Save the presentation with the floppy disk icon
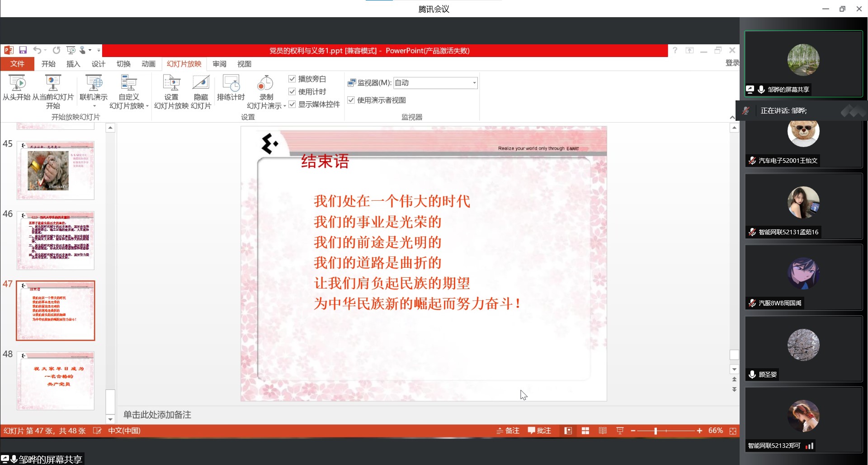Viewport: 868px width, 465px height. 23,50
